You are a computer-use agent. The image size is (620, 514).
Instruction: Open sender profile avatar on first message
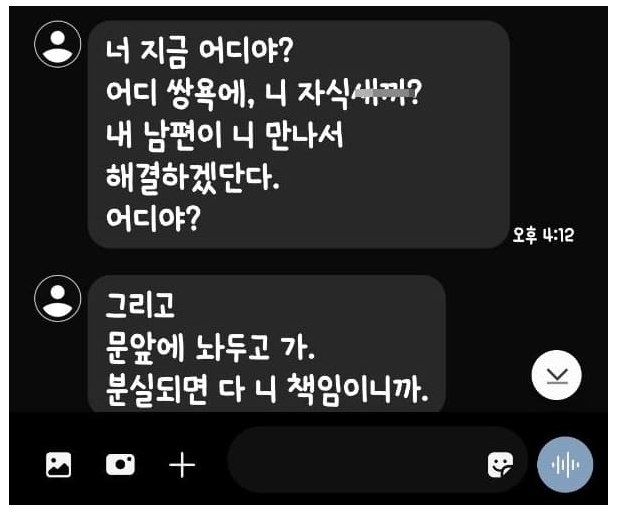click(x=58, y=44)
